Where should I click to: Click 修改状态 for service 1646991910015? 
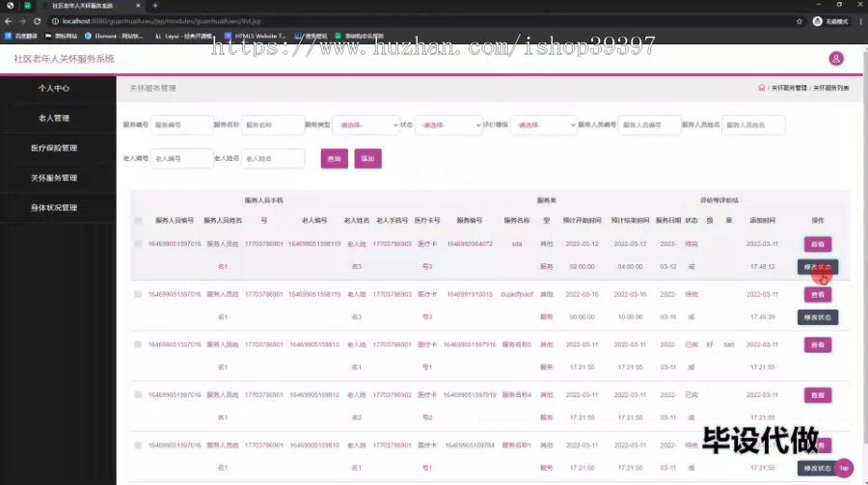pyautogui.click(x=818, y=317)
